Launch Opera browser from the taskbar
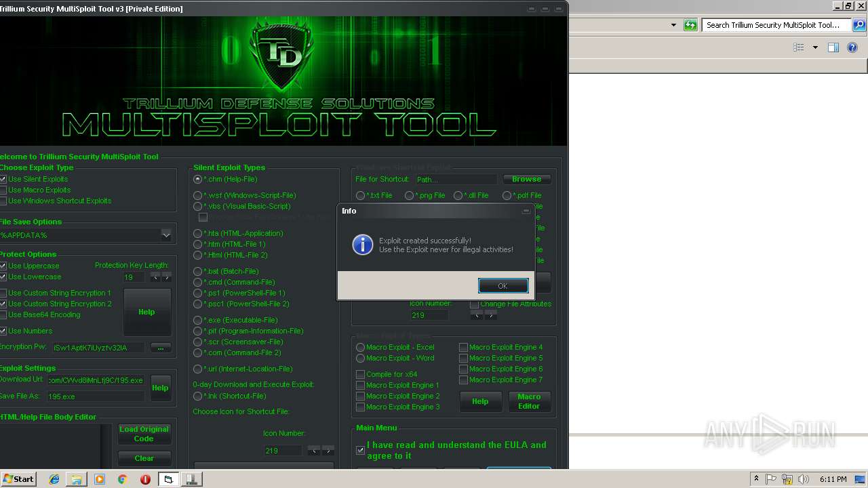The height and width of the screenshot is (488, 868). [x=145, y=479]
